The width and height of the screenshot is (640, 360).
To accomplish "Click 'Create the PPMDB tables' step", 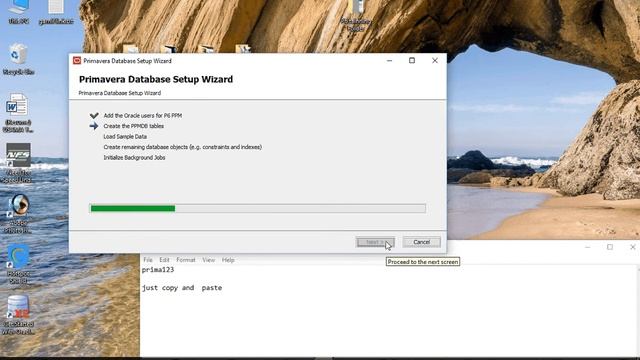I will tap(133, 126).
